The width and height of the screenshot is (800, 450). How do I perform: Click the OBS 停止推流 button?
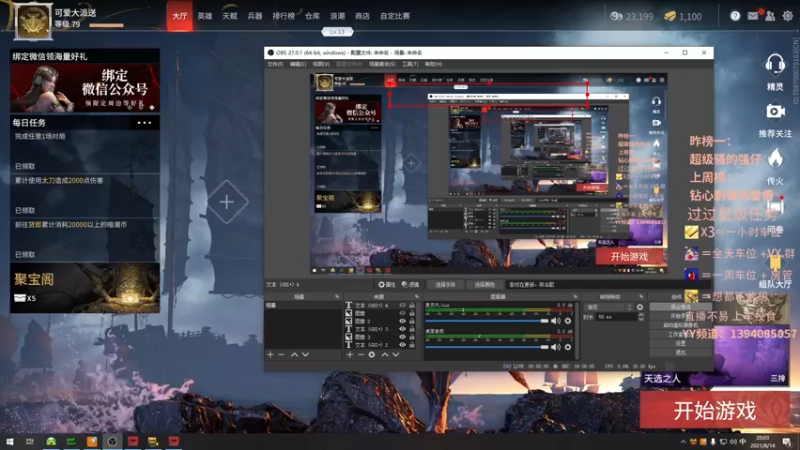[680, 307]
